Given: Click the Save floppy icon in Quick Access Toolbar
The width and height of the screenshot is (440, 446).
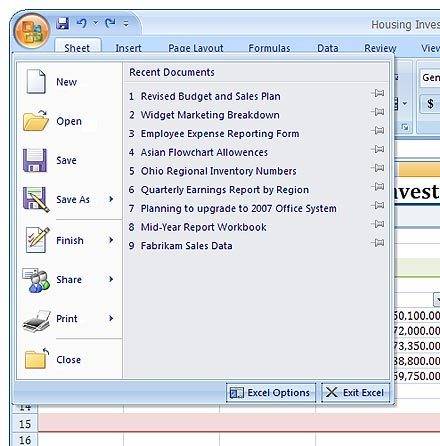Looking at the screenshot, I should coord(62,23).
